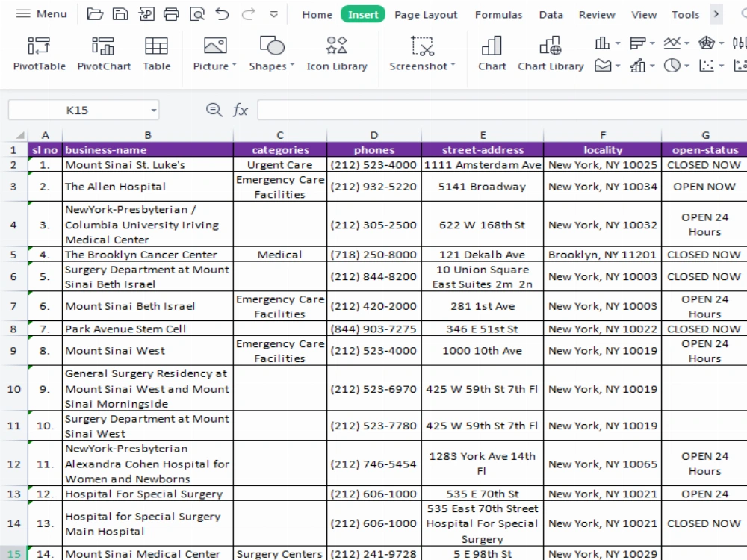Select the Insert tab
Screen dimensions: 747x560
click(363, 15)
